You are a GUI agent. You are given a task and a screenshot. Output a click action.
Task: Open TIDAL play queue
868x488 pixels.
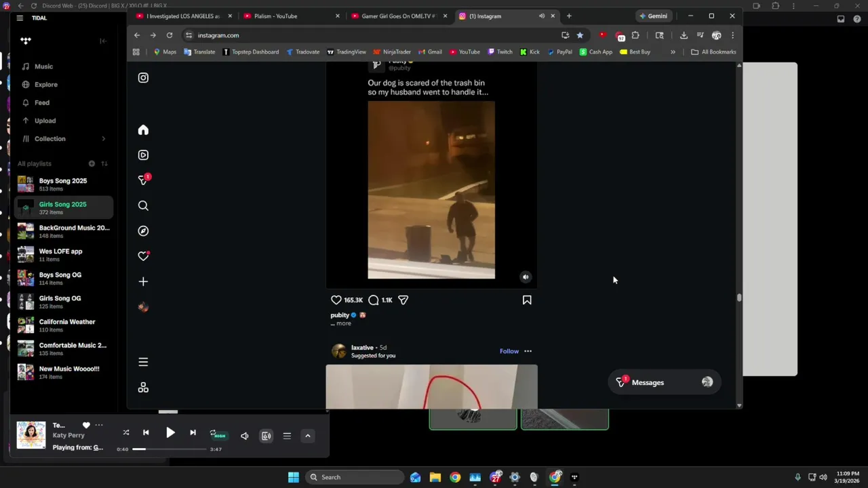click(287, 436)
